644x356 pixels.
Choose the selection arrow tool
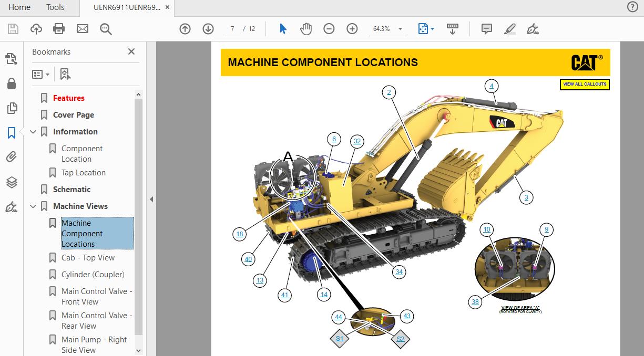click(283, 29)
